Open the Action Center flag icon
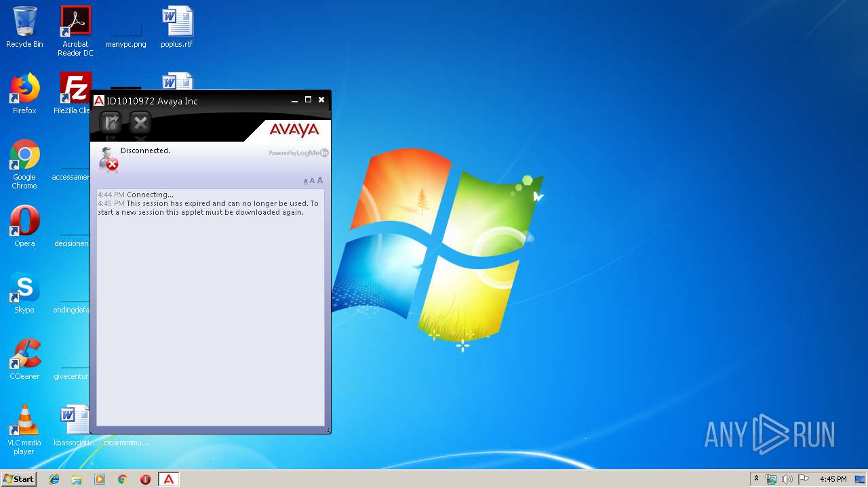Image resolution: width=868 pixels, height=488 pixels. point(804,479)
